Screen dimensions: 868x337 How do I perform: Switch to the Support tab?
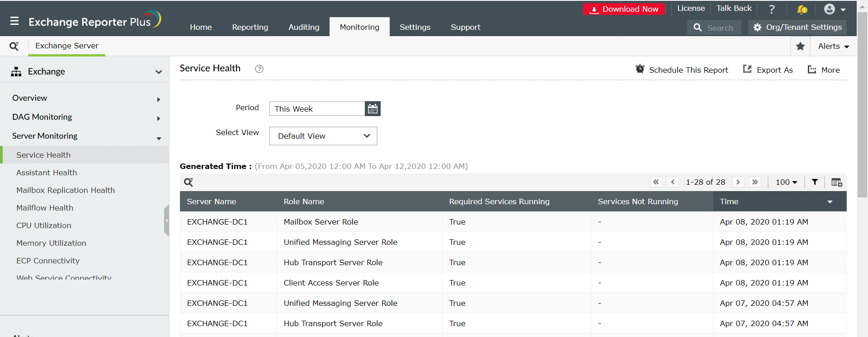[x=465, y=27]
